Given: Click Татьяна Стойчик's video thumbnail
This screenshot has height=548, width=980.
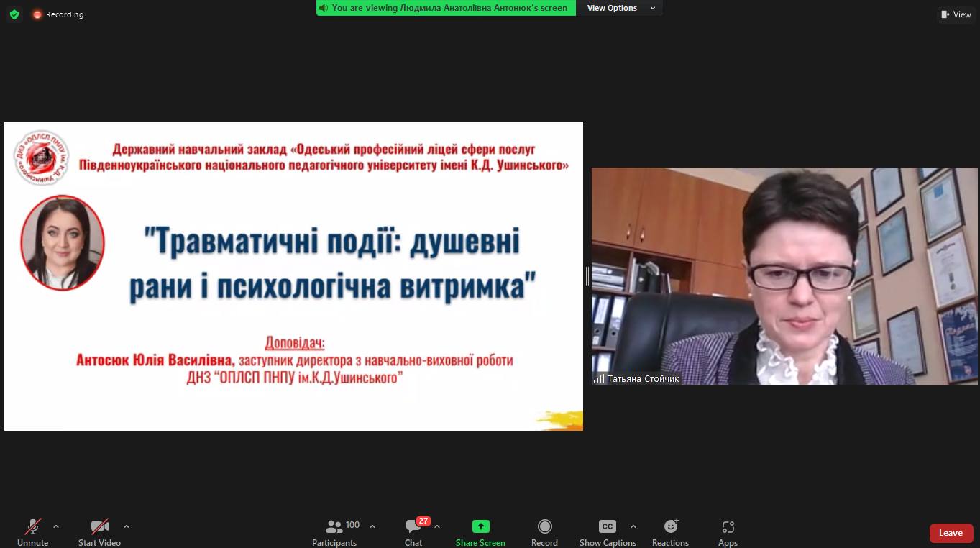Looking at the screenshot, I should point(784,276).
